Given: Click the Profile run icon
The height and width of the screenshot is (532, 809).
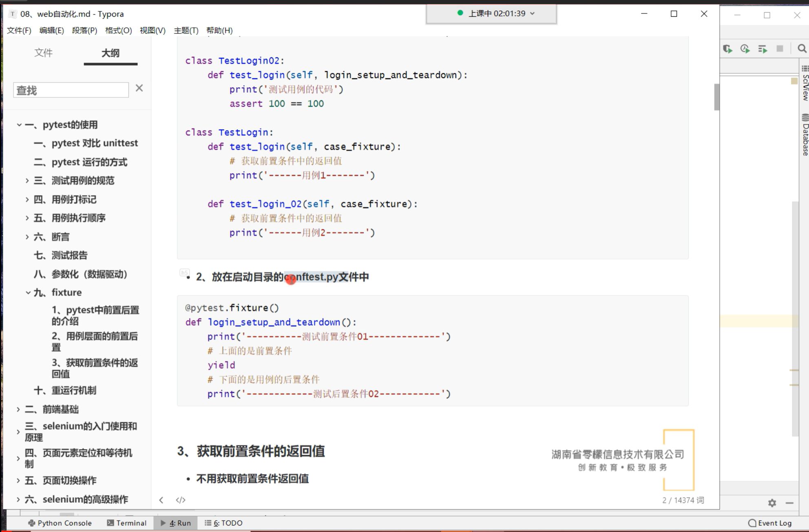Looking at the screenshot, I should (745, 49).
